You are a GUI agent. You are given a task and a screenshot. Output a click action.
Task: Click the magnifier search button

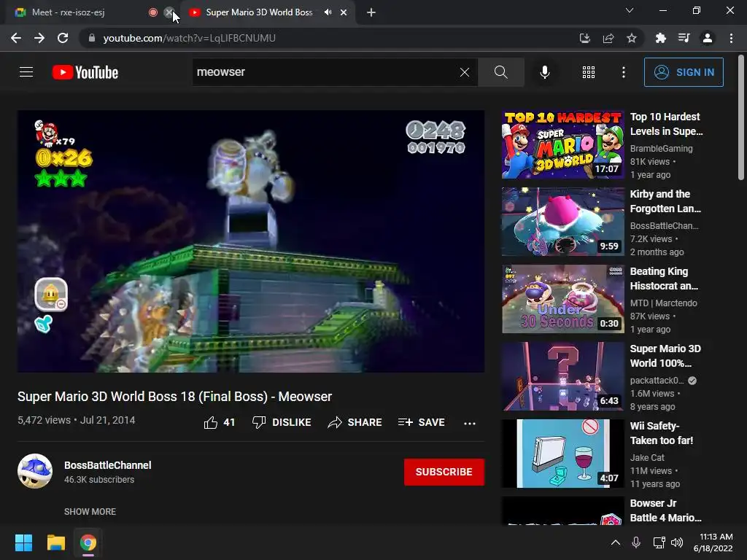(500, 72)
